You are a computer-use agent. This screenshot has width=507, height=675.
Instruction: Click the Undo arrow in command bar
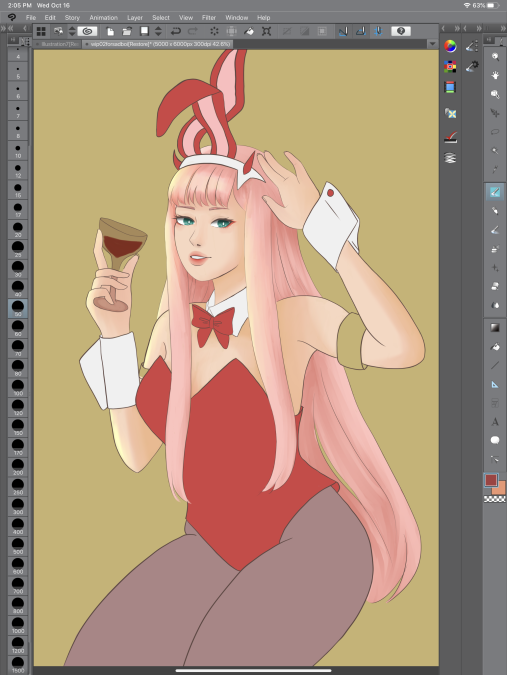pyautogui.click(x=176, y=31)
